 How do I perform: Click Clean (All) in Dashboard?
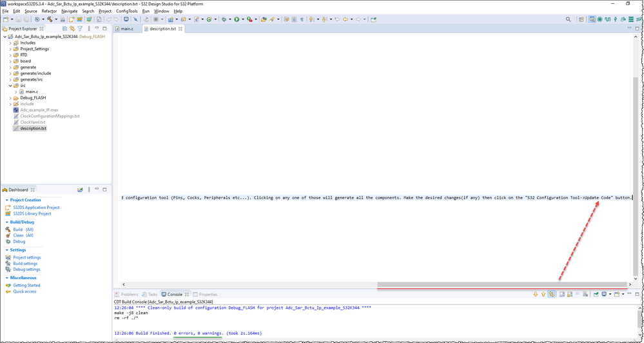click(23, 235)
